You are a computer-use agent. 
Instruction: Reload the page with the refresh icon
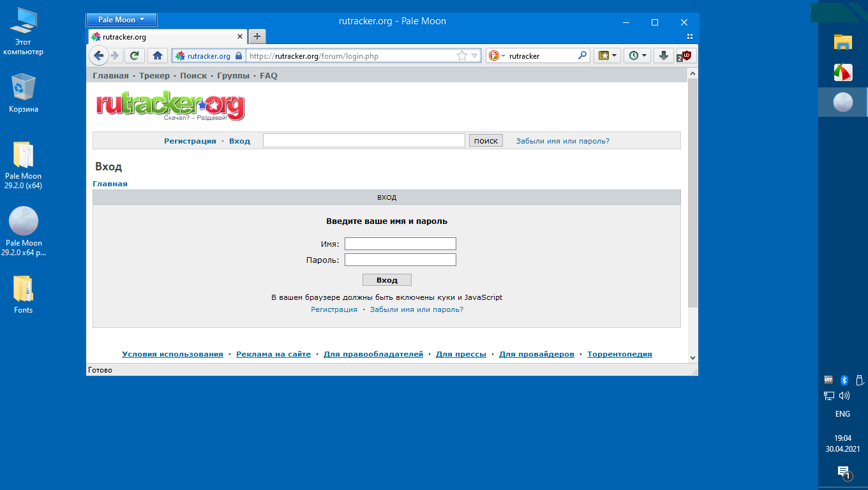[134, 56]
